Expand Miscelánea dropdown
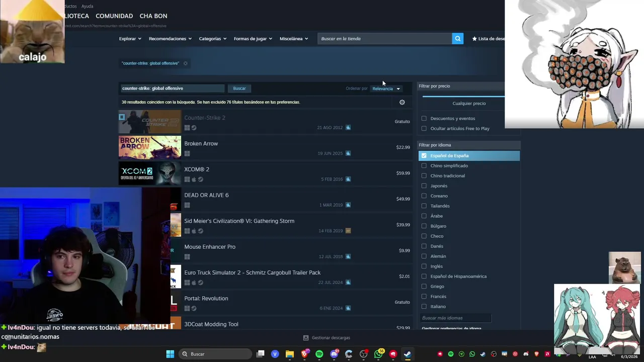The height and width of the screenshot is (362, 644). (x=294, y=39)
